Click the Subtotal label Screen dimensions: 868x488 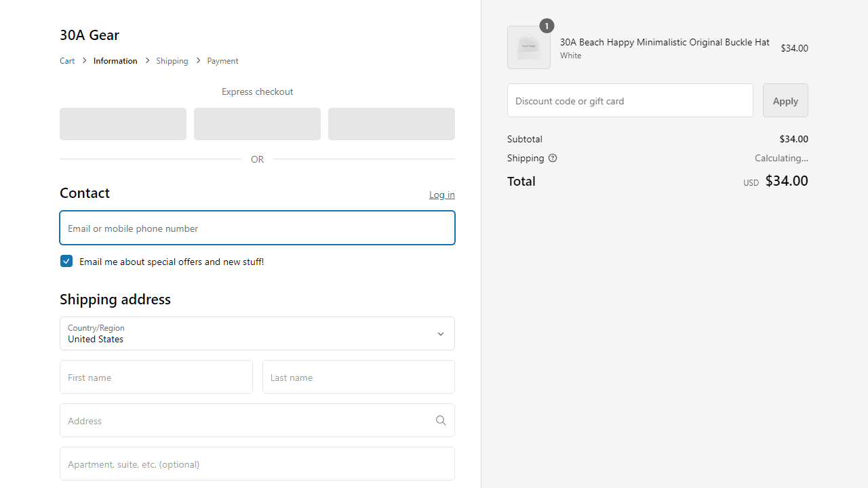point(525,139)
